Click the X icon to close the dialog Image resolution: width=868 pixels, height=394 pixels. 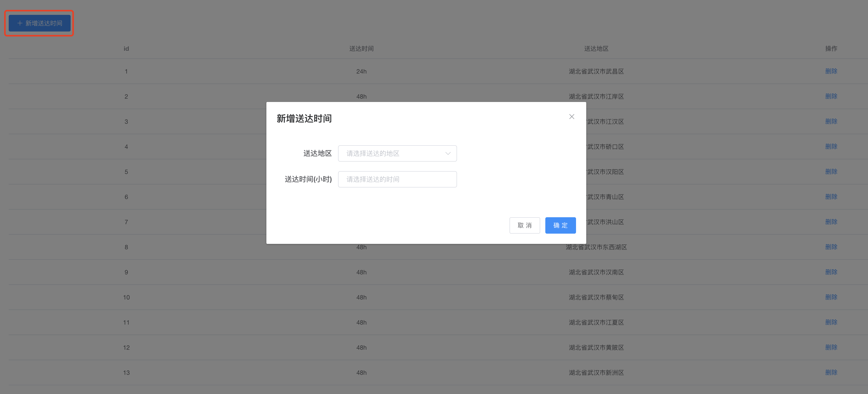pos(571,116)
